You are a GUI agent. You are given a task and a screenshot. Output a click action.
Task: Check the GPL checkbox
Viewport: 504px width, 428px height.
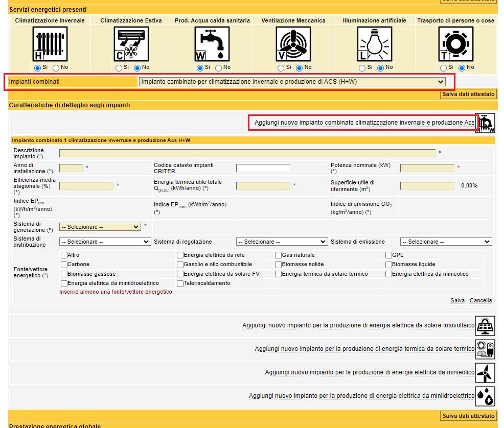point(388,255)
